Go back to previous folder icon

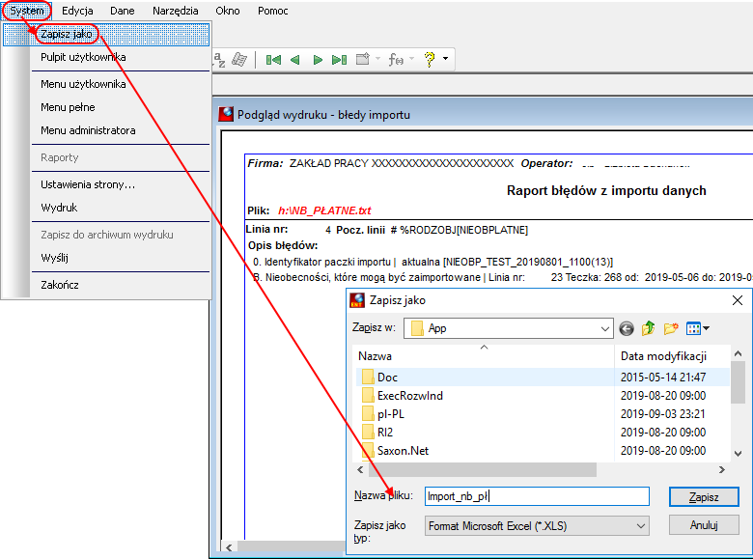point(627,328)
